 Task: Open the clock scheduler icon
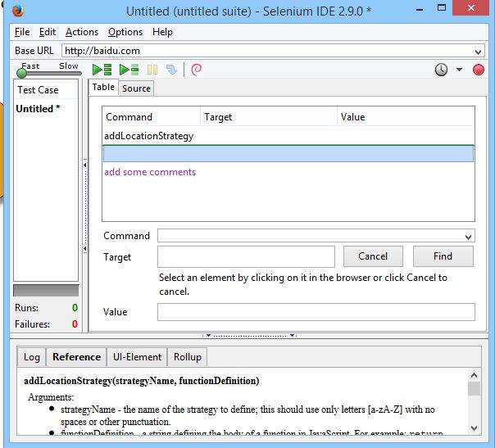pyautogui.click(x=441, y=70)
